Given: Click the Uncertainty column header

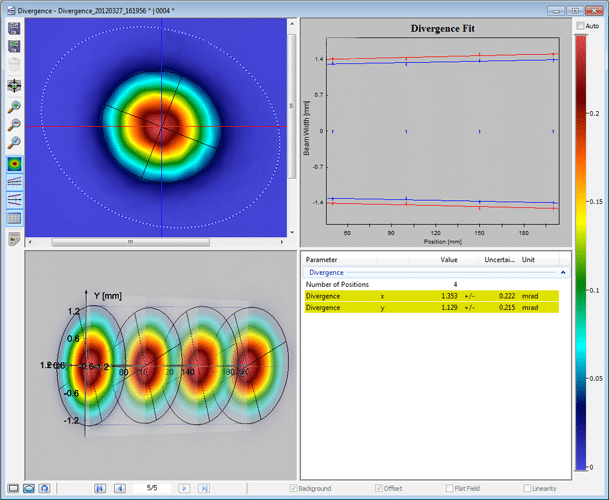Looking at the screenshot, I should click(x=498, y=260).
